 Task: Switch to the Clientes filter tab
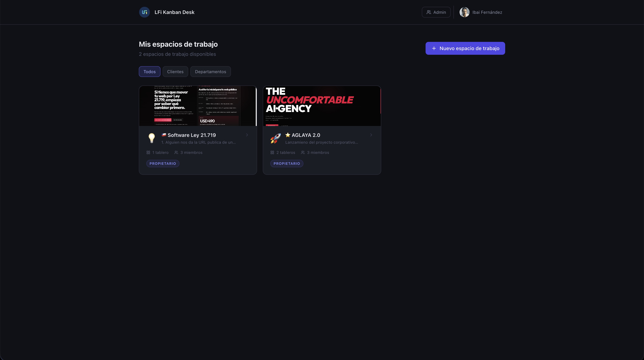coord(175,72)
